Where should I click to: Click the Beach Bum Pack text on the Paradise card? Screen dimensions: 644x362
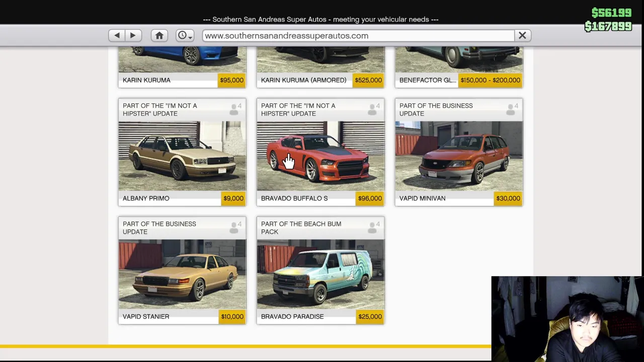pyautogui.click(x=301, y=228)
